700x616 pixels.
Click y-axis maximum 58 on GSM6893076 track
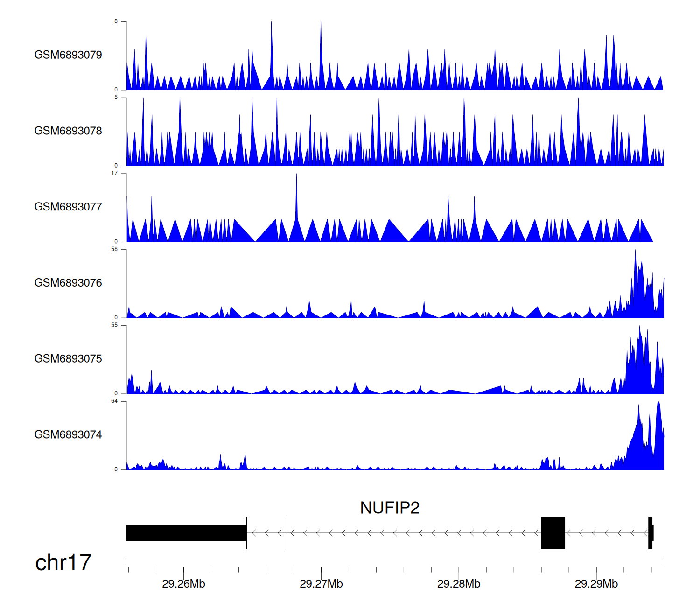[x=114, y=250]
